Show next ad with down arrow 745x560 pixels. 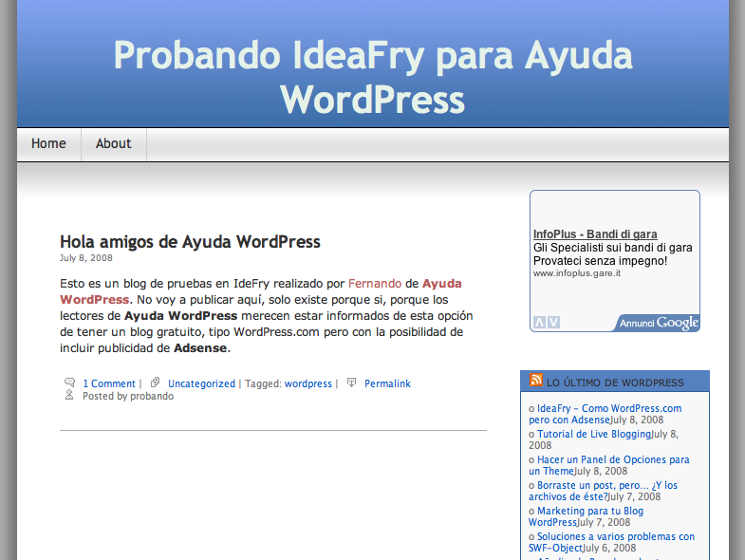tap(553, 323)
